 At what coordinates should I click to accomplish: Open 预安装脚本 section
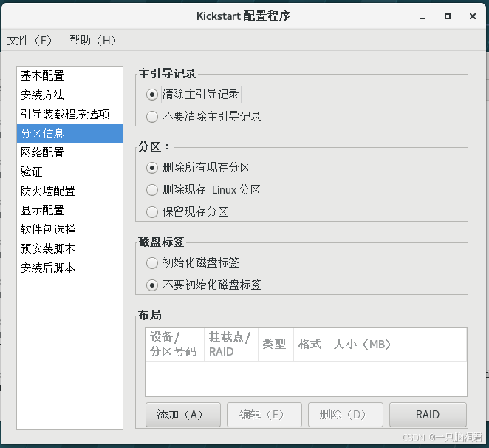click(70, 249)
